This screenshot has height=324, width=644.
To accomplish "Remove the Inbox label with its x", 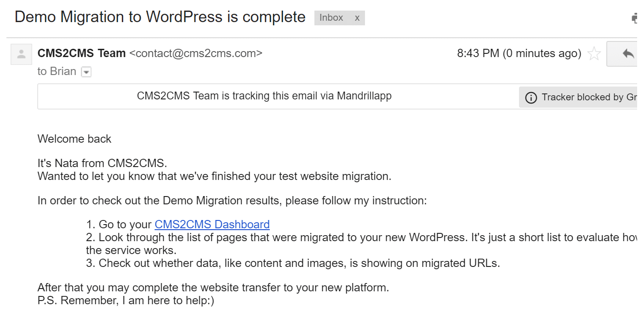I will 357,18.
